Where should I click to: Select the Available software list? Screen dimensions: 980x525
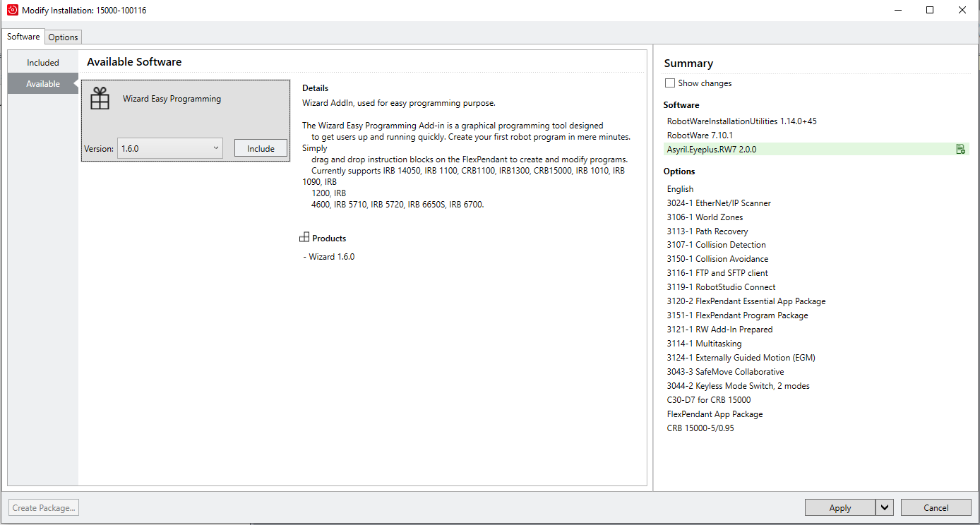(x=43, y=84)
